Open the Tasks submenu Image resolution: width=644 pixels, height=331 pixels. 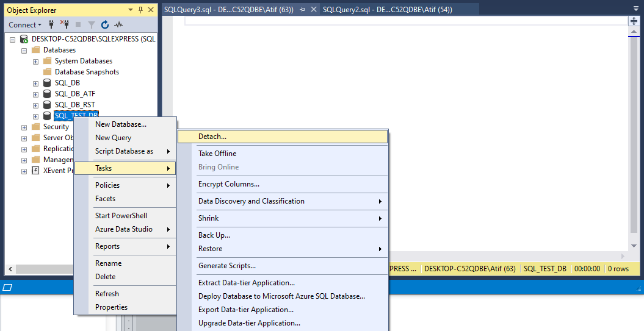point(125,168)
